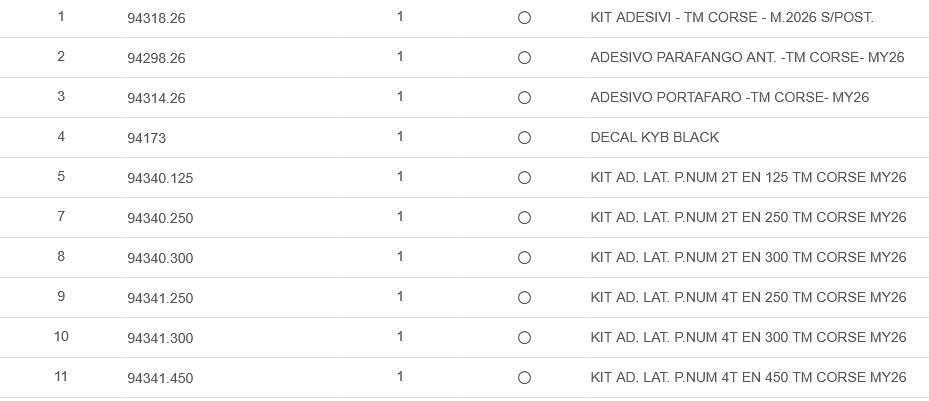Choose radio button for part 94341.250
This screenshot has width=929, height=401.
pyautogui.click(x=524, y=298)
